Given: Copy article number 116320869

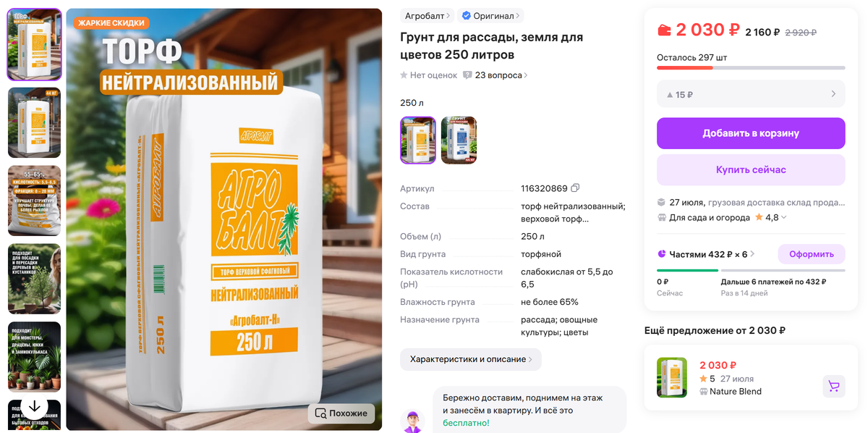Looking at the screenshot, I should [x=575, y=188].
